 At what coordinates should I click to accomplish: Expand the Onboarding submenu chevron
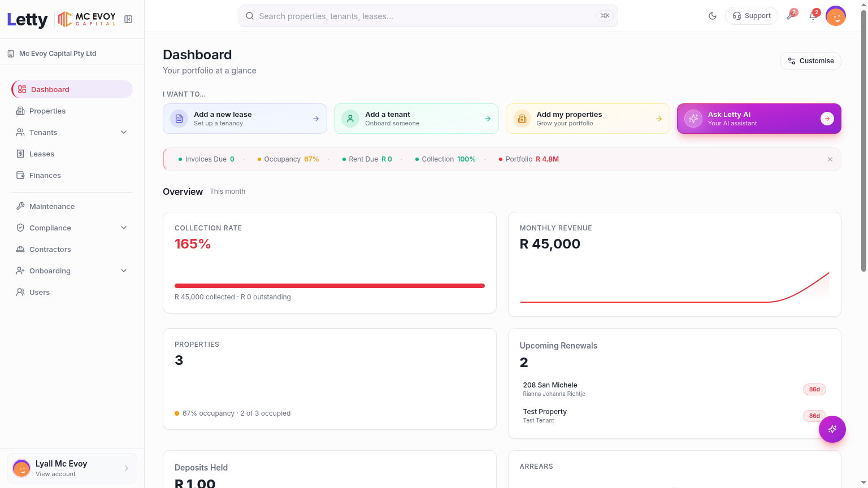(x=124, y=271)
